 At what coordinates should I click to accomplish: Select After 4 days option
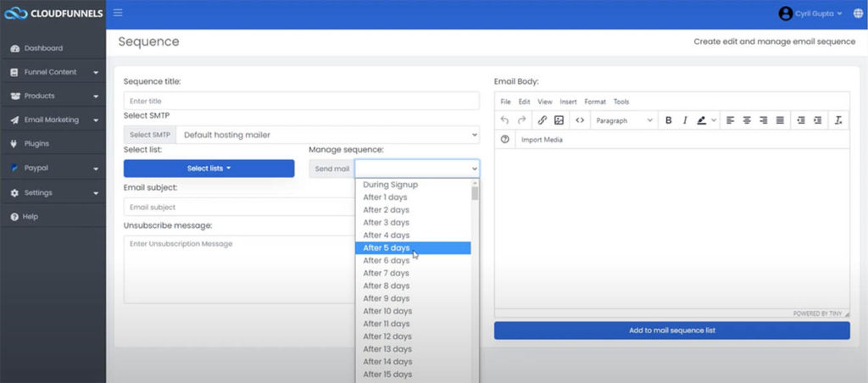(413, 236)
